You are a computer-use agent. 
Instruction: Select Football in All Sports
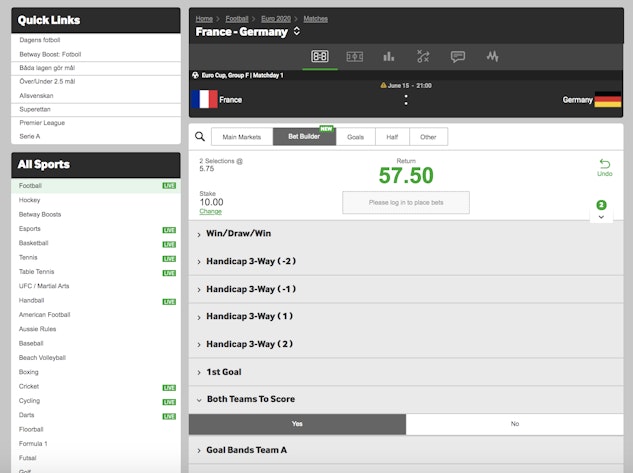click(96, 186)
